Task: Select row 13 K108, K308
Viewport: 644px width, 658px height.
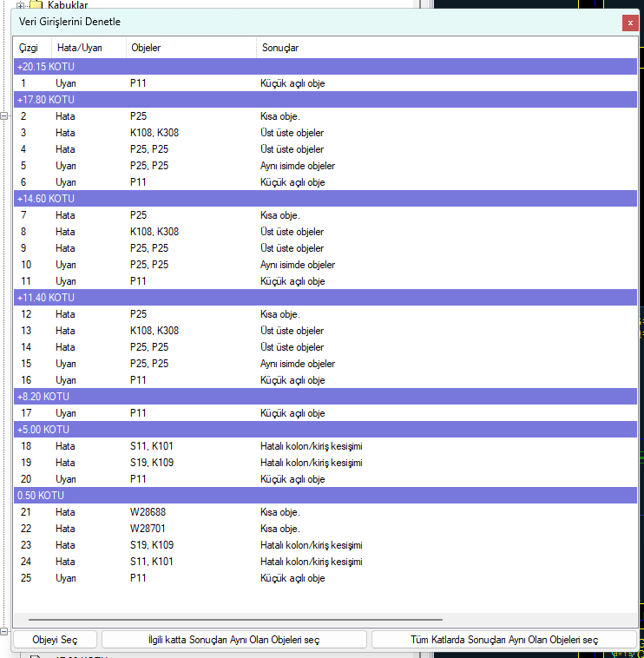Action: 325,331
